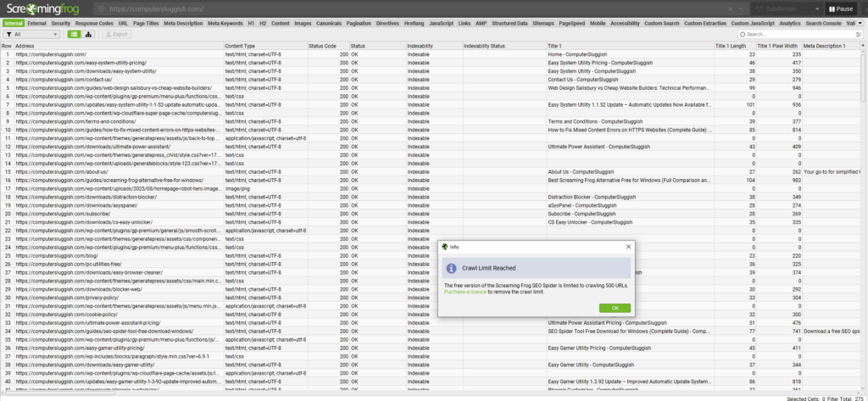The height and width of the screenshot is (401, 868).
Task: Sort by Title 1 Length column header
Action: pyautogui.click(x=735, y=46)
